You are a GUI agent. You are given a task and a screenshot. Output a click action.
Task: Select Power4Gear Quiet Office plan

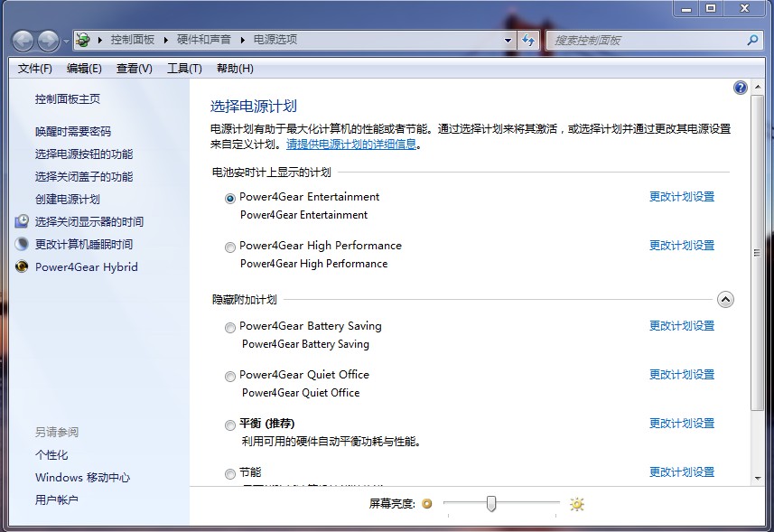click(229, 377)
